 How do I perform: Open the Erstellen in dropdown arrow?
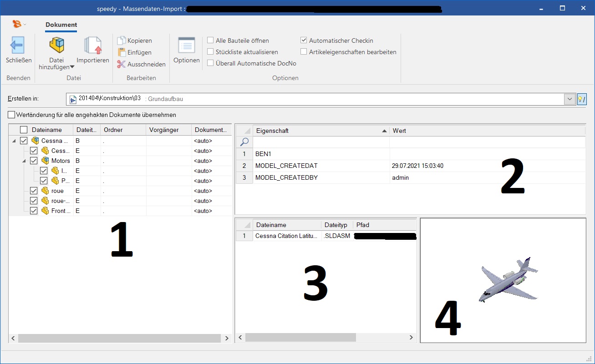(x=570, y=99)
